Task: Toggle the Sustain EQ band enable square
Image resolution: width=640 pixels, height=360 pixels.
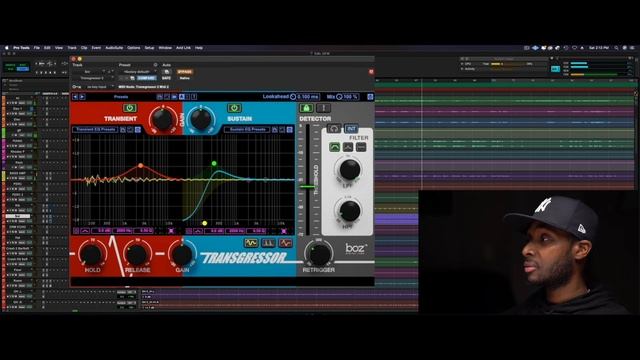Action: tap(189, 231)
